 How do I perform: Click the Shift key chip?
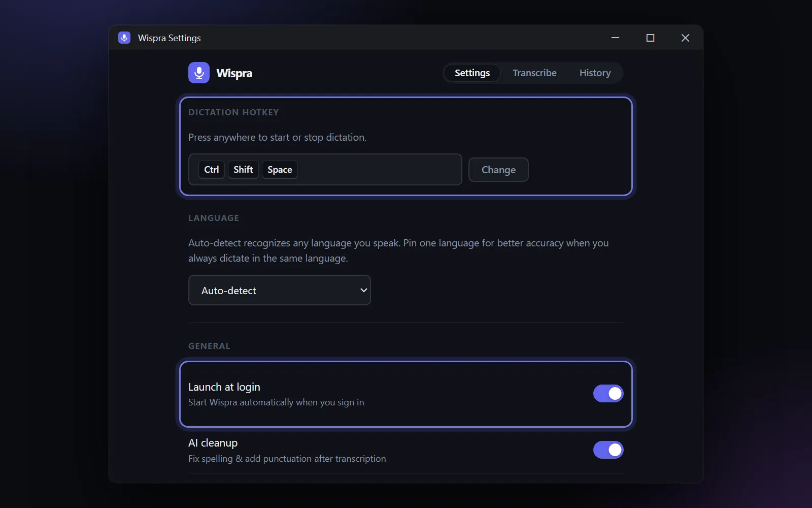point(243,169)
